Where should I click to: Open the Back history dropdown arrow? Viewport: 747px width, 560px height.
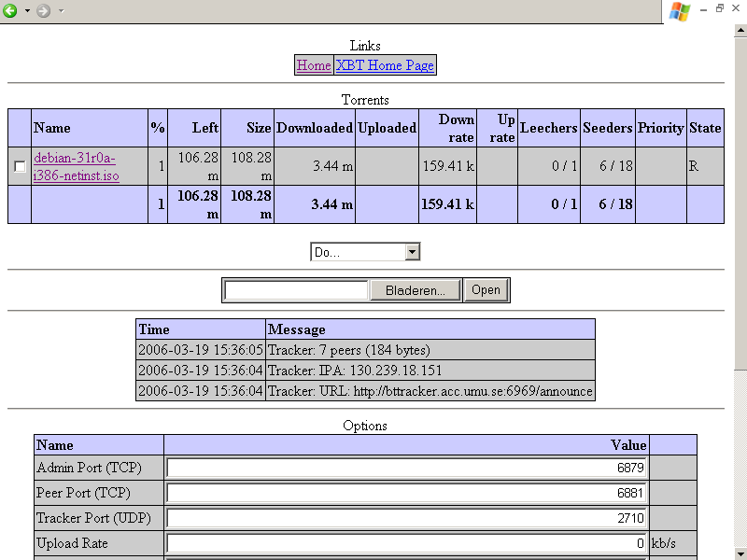pyautogui.click(x=27, y=10)
